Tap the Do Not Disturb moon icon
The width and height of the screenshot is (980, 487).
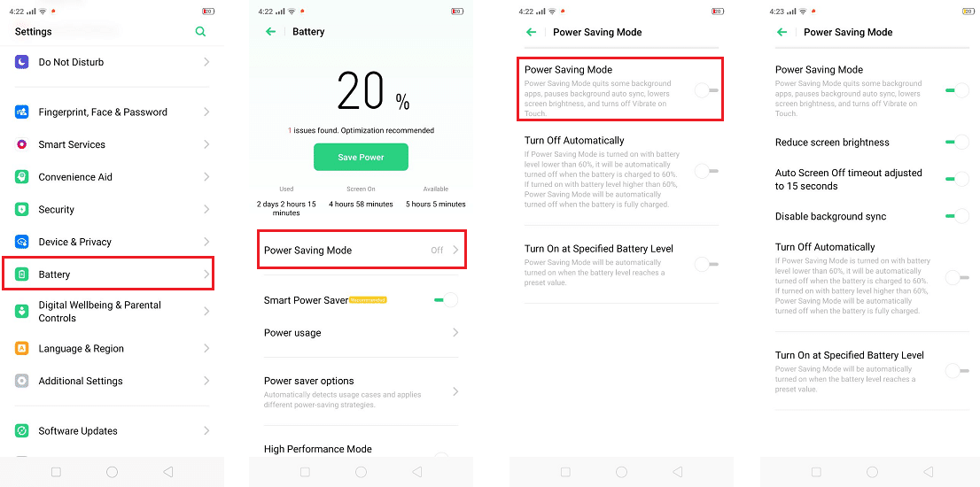tap(22, 62)
